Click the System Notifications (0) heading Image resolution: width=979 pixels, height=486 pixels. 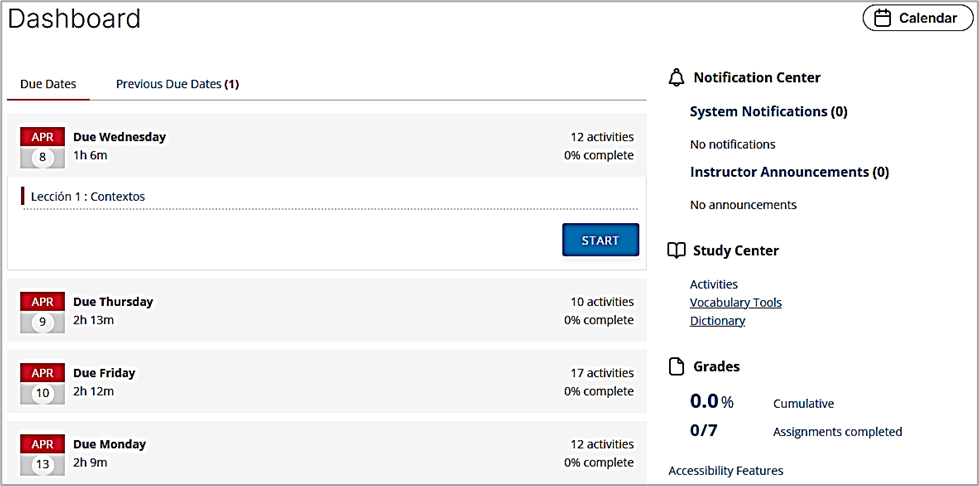769,112
